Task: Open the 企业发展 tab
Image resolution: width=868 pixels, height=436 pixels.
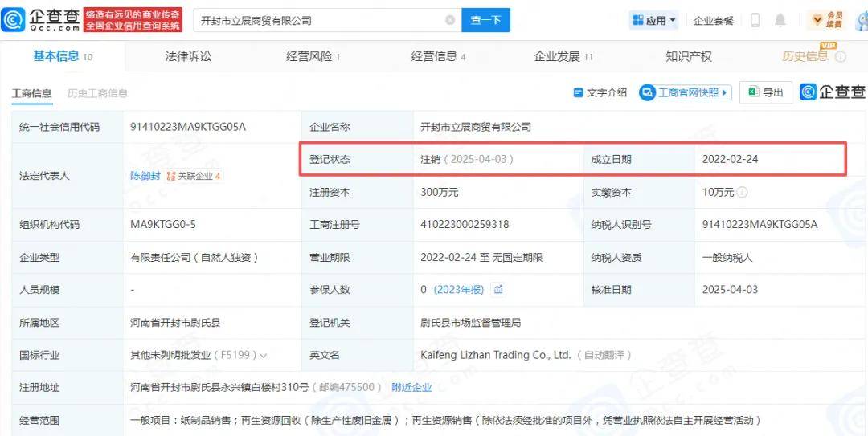Action: (x=563, y=56)
